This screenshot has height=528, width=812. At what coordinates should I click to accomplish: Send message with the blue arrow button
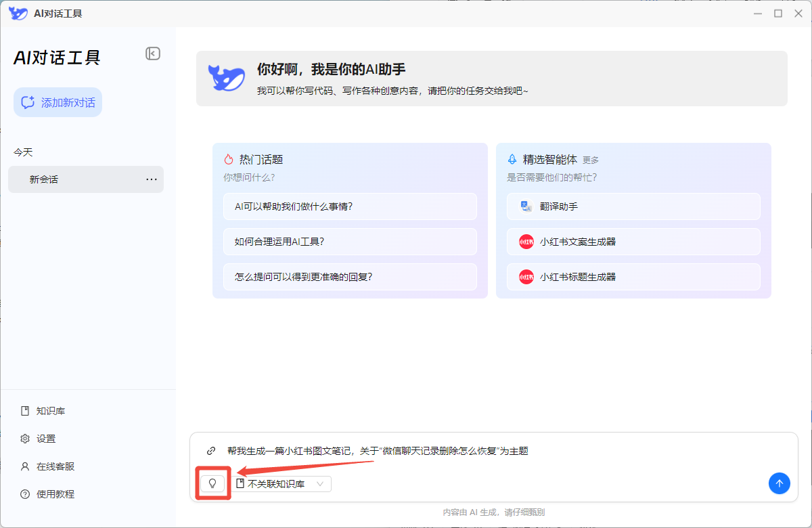pyautogui.click(x=779, y=483)
